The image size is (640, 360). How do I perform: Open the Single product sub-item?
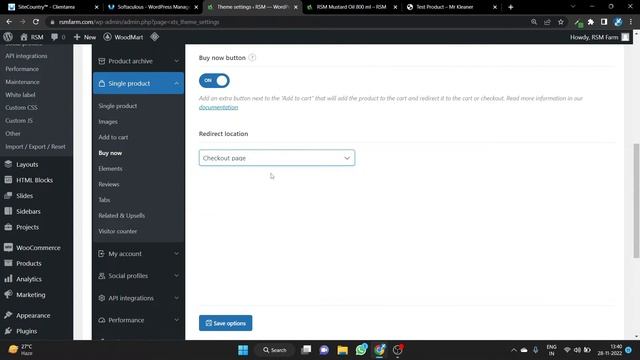coord(118,106)
